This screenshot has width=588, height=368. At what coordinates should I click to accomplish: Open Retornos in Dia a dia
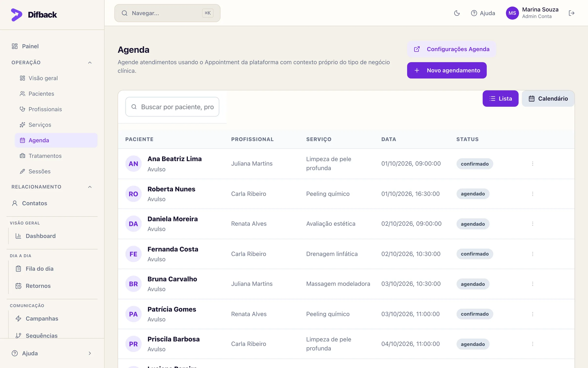click(x=53, y=286)
